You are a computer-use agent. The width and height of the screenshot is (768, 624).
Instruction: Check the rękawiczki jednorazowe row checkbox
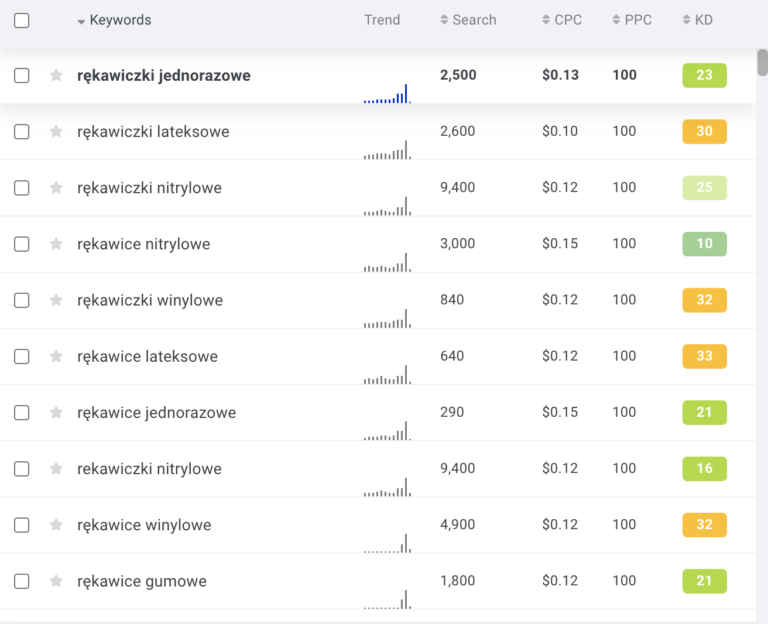(22, 75)
